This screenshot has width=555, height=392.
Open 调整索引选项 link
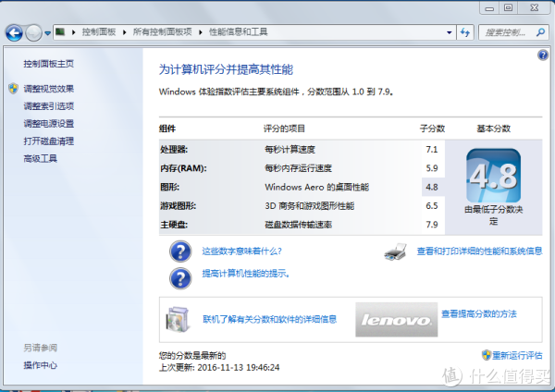coord(48,106)
